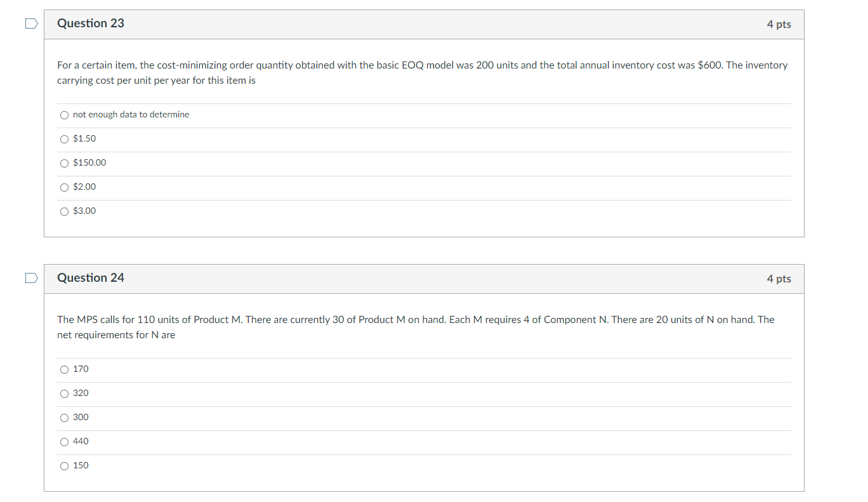868x502 pixels.
Task: Click the '4 pts' label on Question 24
Action: [x=779, y=279]
